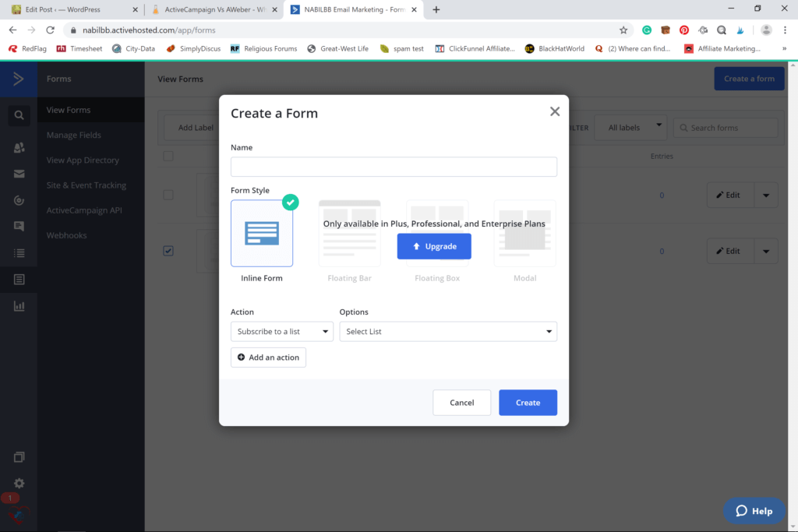This screenshot has width=798, height=532.
Task: Open the Contacts icon in left sidebar
Action: (19, 147)
